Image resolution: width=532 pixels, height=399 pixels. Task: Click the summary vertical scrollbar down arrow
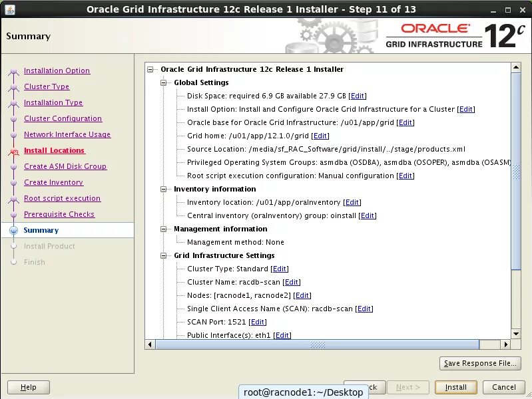click(x=516, y=334)
